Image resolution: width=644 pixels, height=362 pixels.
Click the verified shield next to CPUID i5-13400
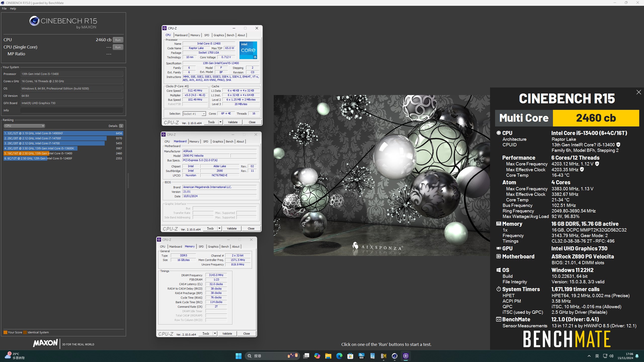point(618,145)
